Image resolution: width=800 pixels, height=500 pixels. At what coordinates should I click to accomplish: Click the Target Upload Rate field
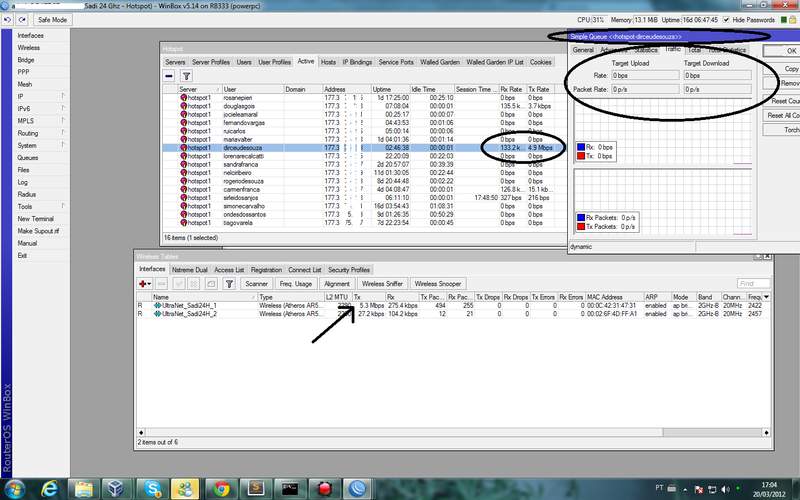(645, 76)
